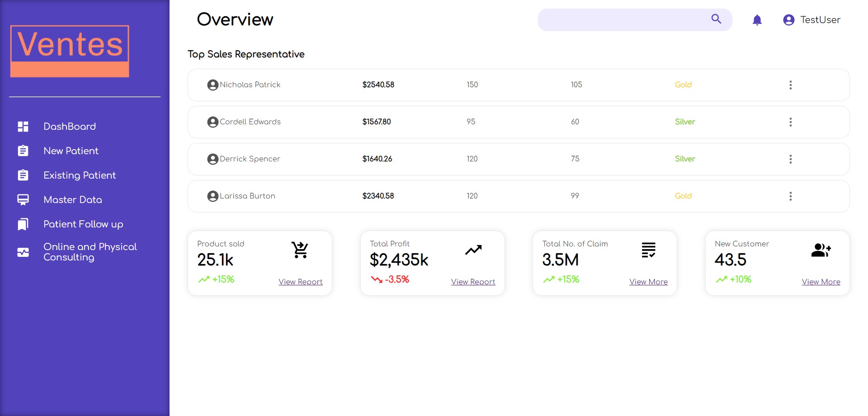Screen dimensions: 868x416
Task: Click the TestUser profile button
Action: (x=811, y=20)
